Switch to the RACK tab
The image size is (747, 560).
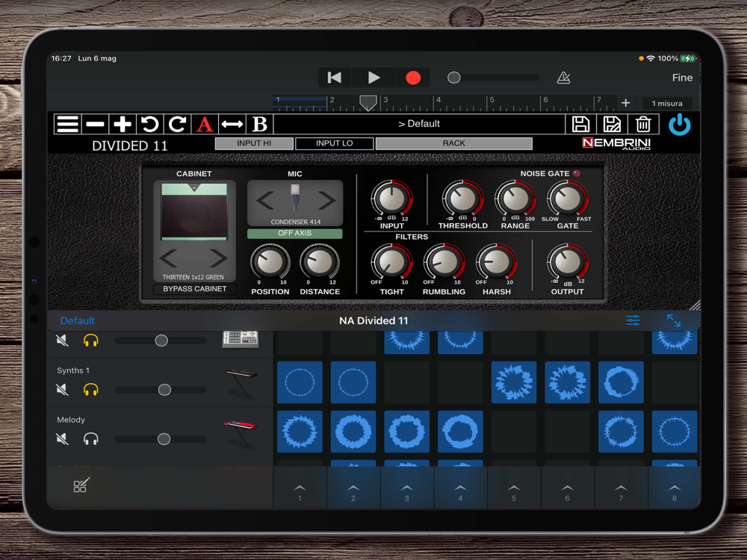(453, 143)
